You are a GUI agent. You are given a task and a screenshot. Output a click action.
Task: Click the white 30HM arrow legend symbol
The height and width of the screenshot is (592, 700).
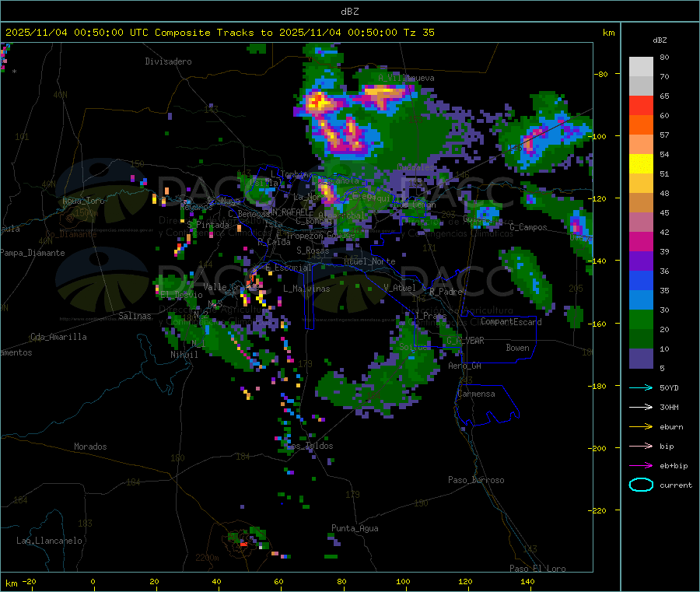coord(641,407)
